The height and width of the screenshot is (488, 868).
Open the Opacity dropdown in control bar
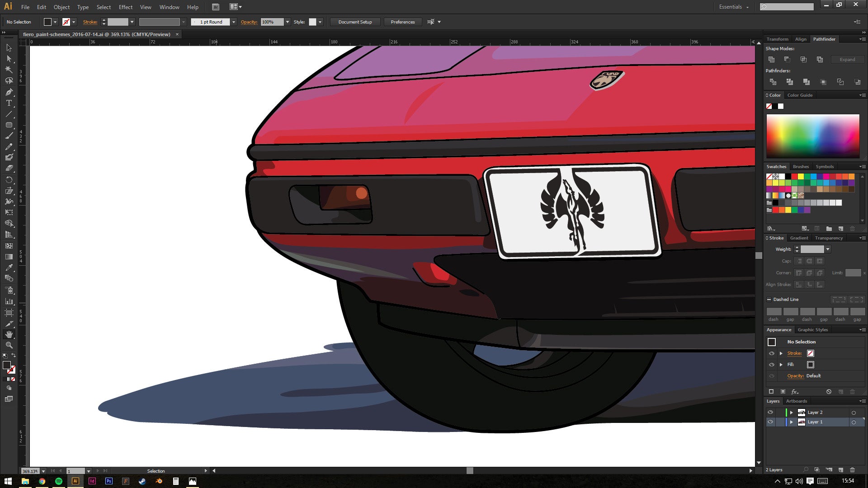[287, 22]
